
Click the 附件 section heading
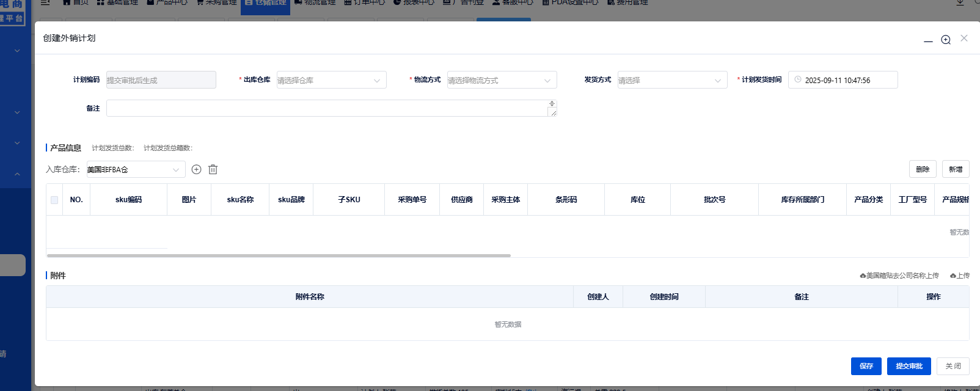58,276
